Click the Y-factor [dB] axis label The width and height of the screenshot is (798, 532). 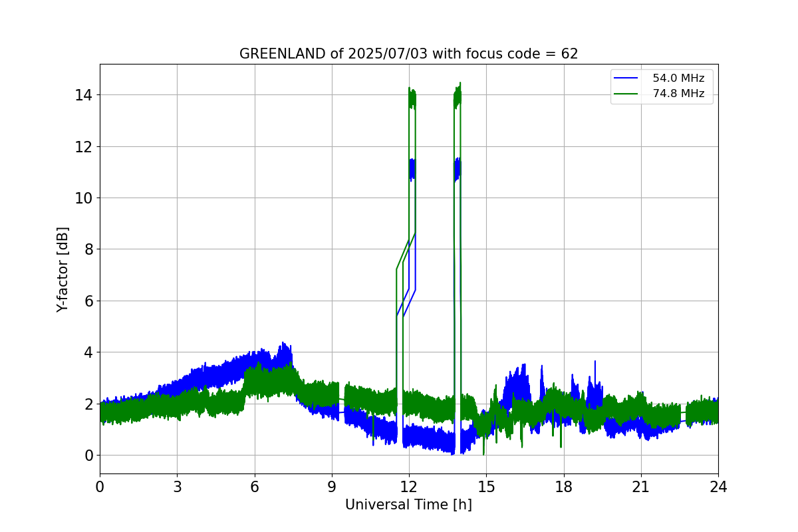coord(63,269)
